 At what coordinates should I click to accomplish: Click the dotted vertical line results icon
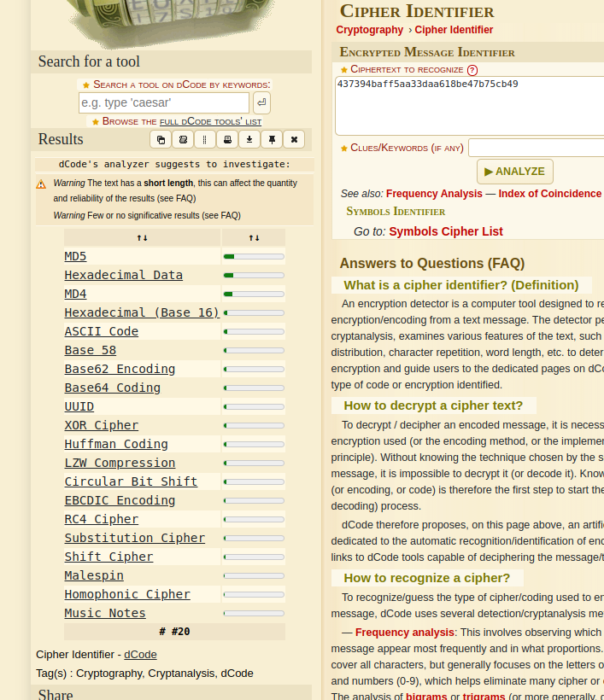(x=205, y=140)
